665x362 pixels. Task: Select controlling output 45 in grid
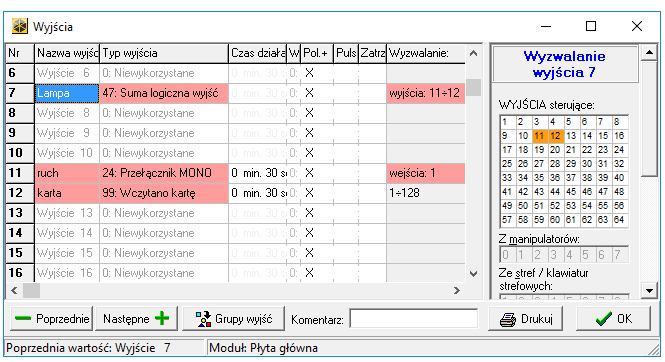pyautogui.click(x=571, y=192)
